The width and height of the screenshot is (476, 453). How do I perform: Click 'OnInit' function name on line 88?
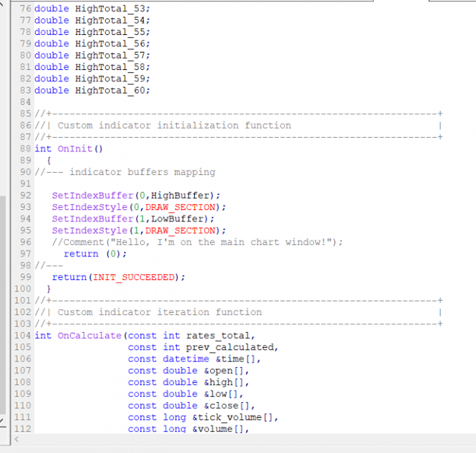[75, 148]
